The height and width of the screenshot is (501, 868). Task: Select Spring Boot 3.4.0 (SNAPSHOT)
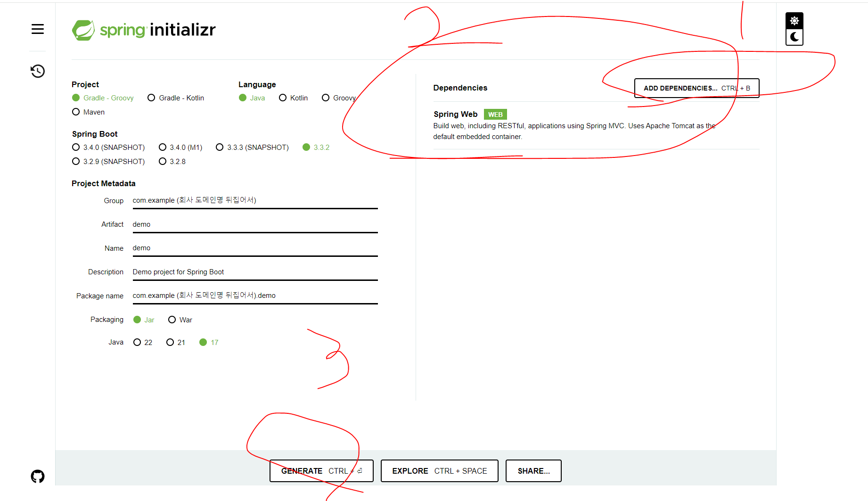[x=108, y=148]
